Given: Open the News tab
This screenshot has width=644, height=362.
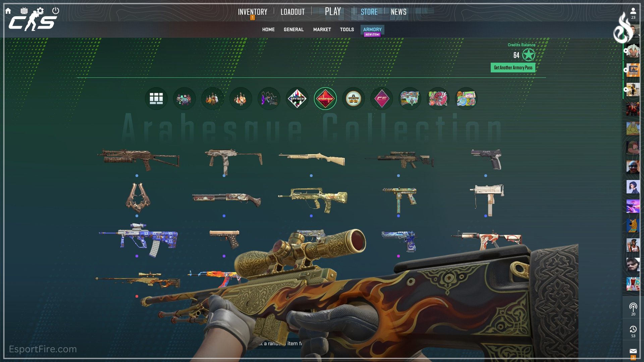Looking at the screenshot, I should click(398, 12).
